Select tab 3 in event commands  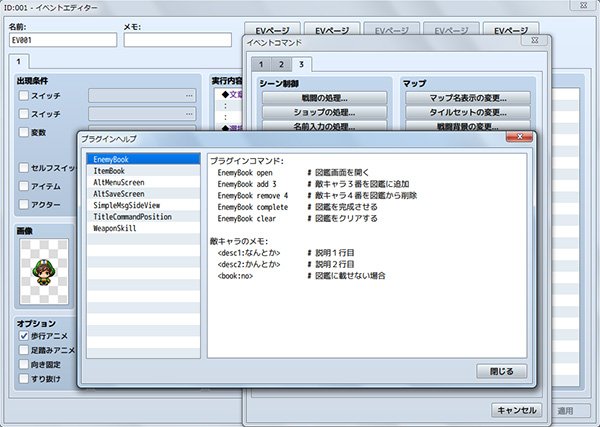302,64
